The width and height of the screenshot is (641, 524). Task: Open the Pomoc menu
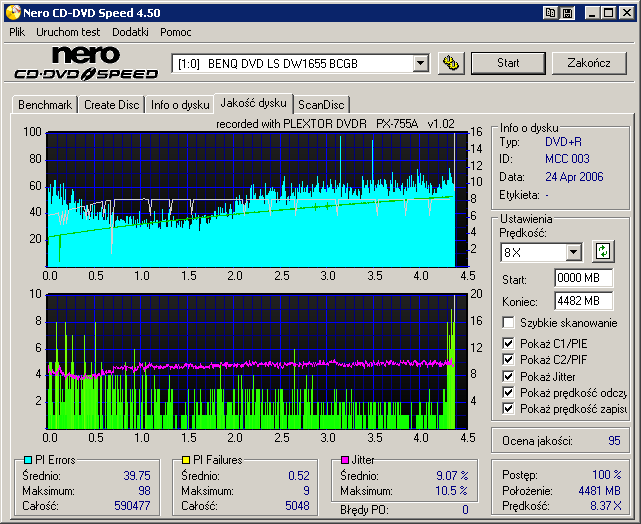[x=176, y=32]
